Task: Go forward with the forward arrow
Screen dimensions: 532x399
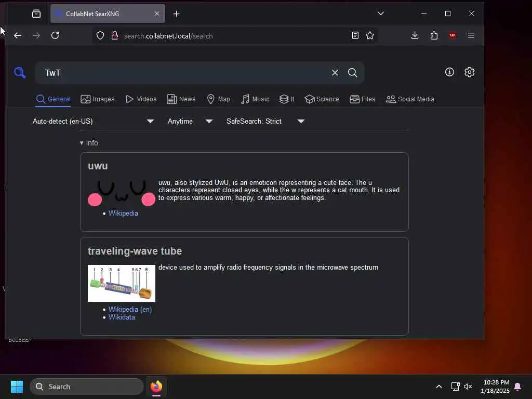Action: coord(36,35)
